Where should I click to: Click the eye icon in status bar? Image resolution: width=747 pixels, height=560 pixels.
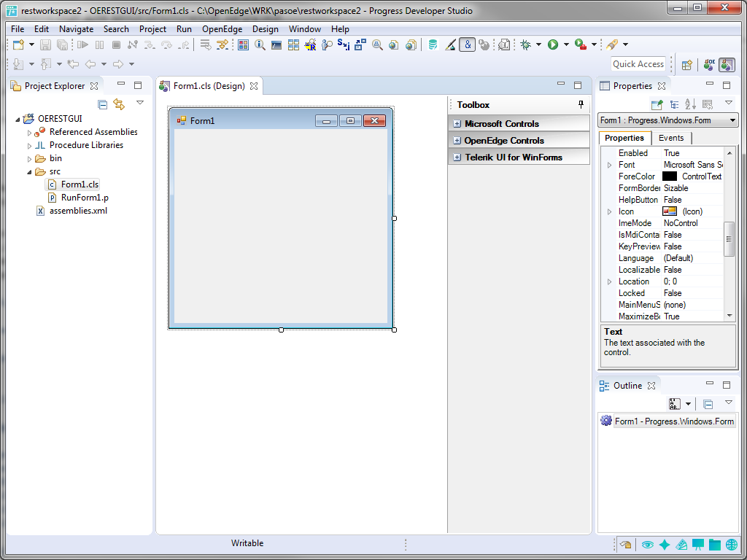tap(647, 544)
